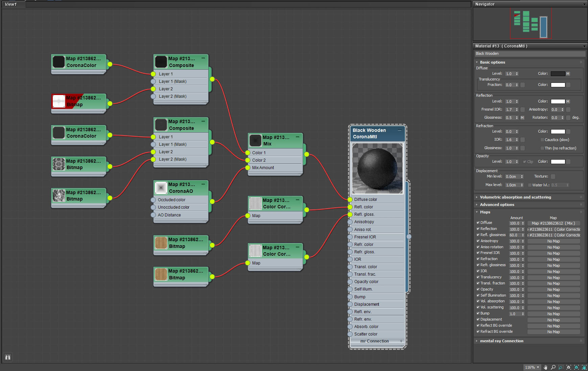This screenshot has width=588, height=371.
Task: Open the Translucency color swatch
Action: point(558,85)
